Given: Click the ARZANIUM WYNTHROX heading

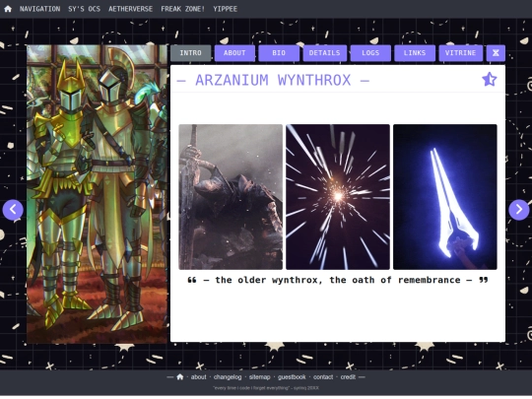Looking at the screenshot, I should (273, 81).
